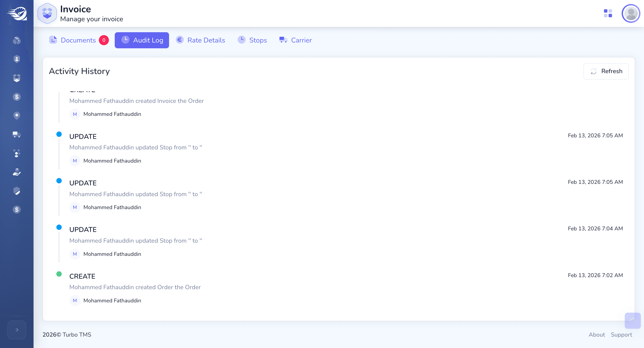Open the Stops tab
Screen dimensions: 644x348
pos(252,40)
